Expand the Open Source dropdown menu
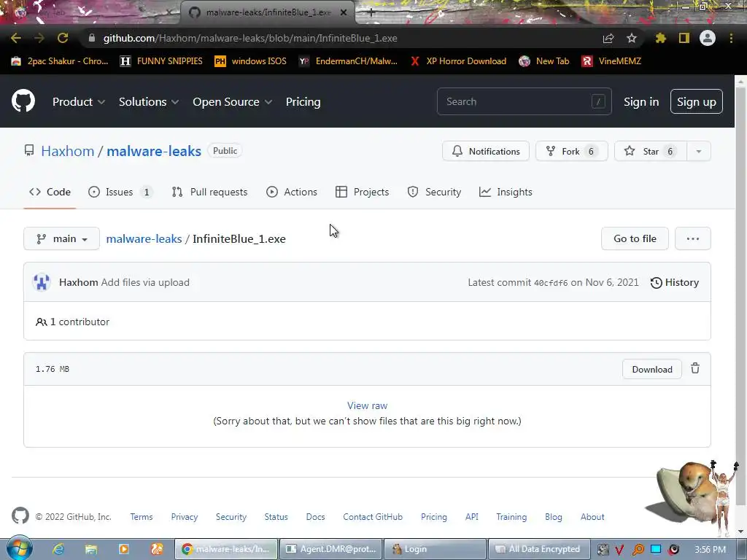This screenshot has height=560, width=747. [233, 102]
